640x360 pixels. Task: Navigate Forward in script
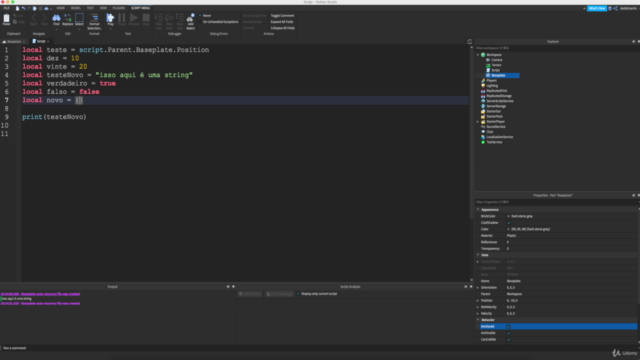click(44, 19)
